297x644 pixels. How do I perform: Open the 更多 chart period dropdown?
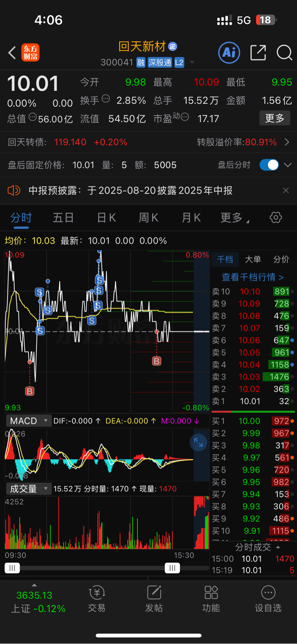click(235, 218)
